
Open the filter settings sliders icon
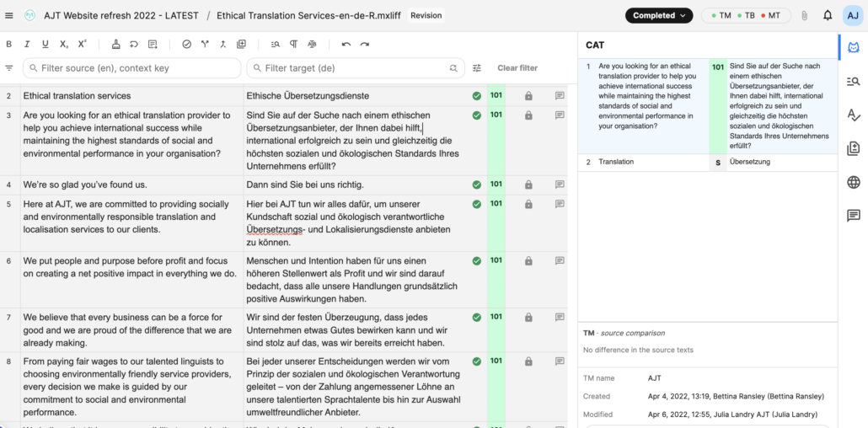pyautogui.click(x=477, y=68)
